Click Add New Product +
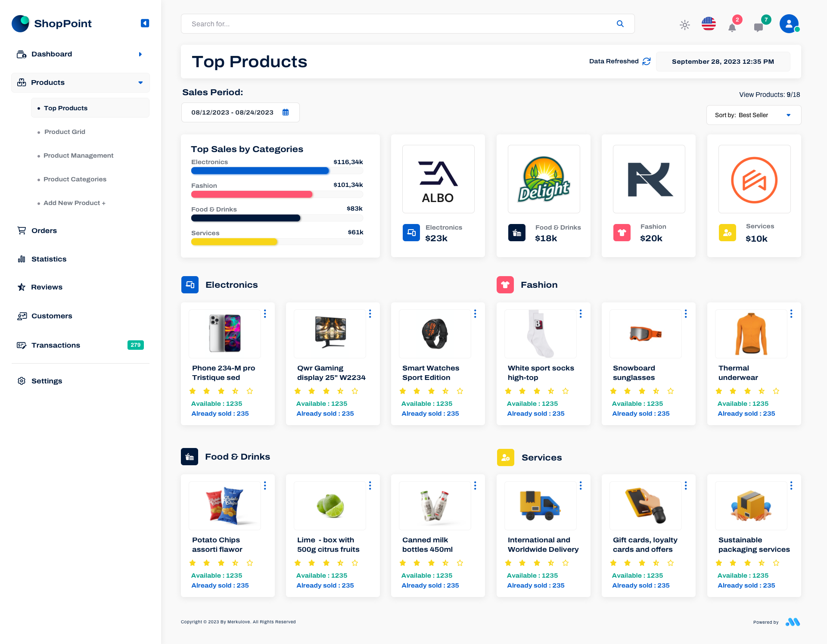Viewport: 827px width, 644px height. pos(74,203)
